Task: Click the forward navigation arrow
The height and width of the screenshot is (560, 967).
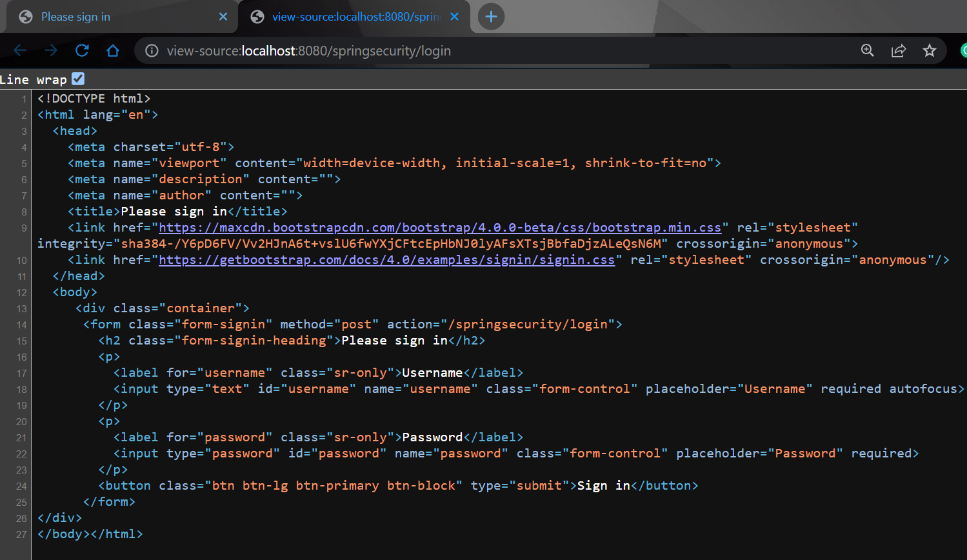Action: 51,50
